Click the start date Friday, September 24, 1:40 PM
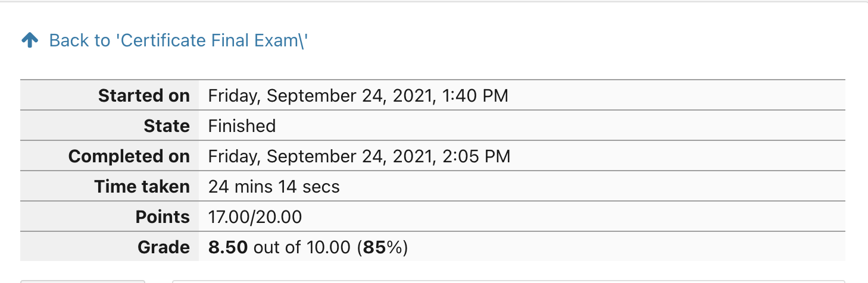This screenshot has width=868, height=283. click(x=358, y=96)
